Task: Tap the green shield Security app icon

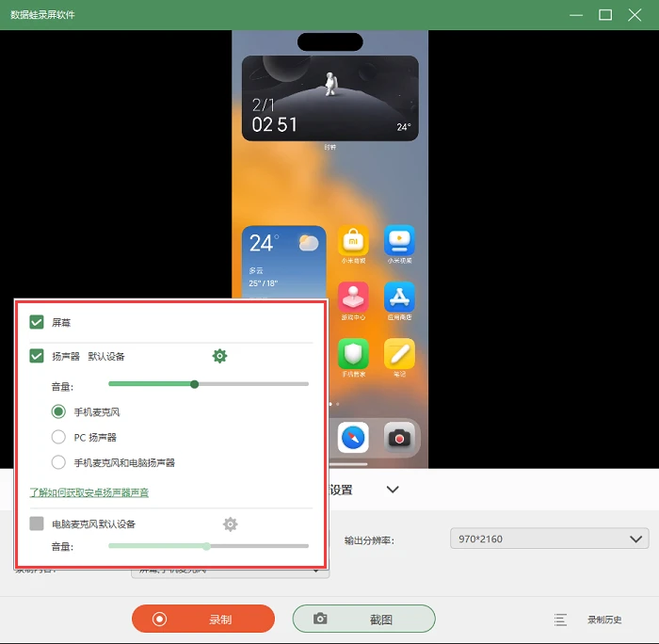Action: tap(353, 353)
